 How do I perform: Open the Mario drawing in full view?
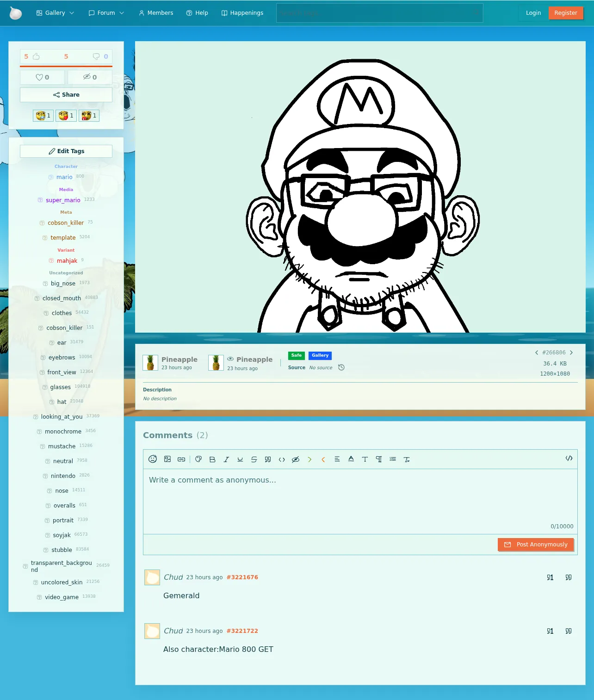coord(360,187)
